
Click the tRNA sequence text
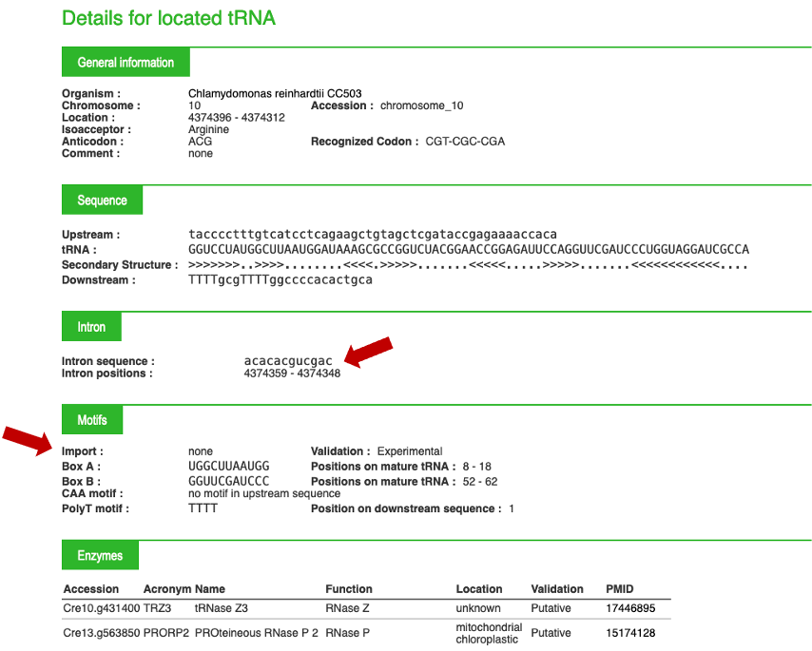[469, 250]
